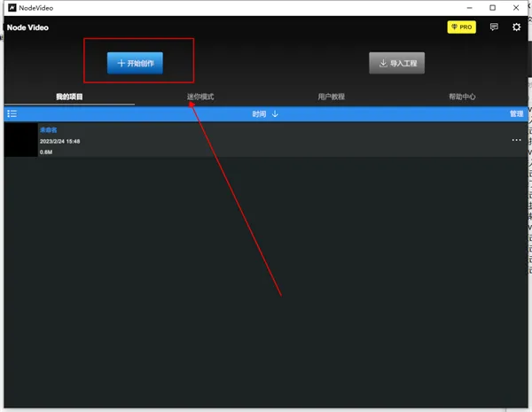Screen dimensions: 532x412
Task: Toggle the list view icon
Action: click(x=12, y=113)
